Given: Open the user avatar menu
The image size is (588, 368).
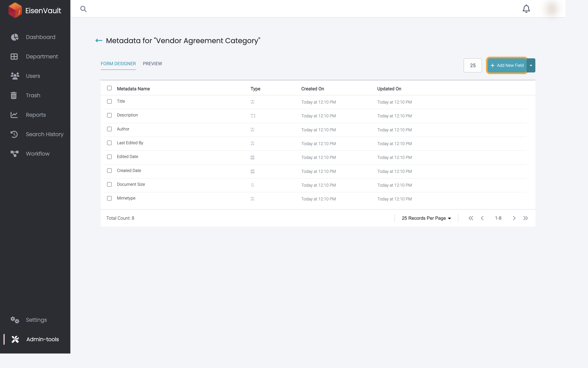Looking at the screenshot, I should (x=551, y=9).
